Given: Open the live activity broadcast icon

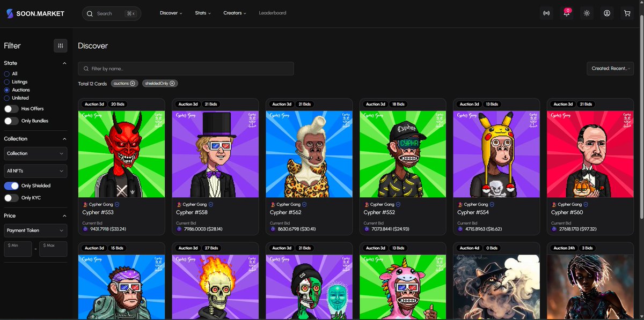Looking at the screenshot, I should (x=546, y=13).
